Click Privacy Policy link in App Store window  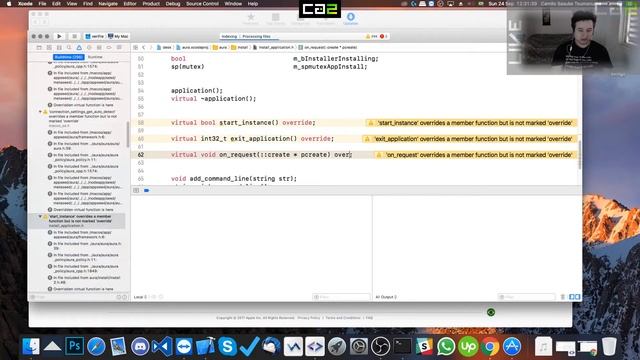pyautogui.click(x=309, y=318)
